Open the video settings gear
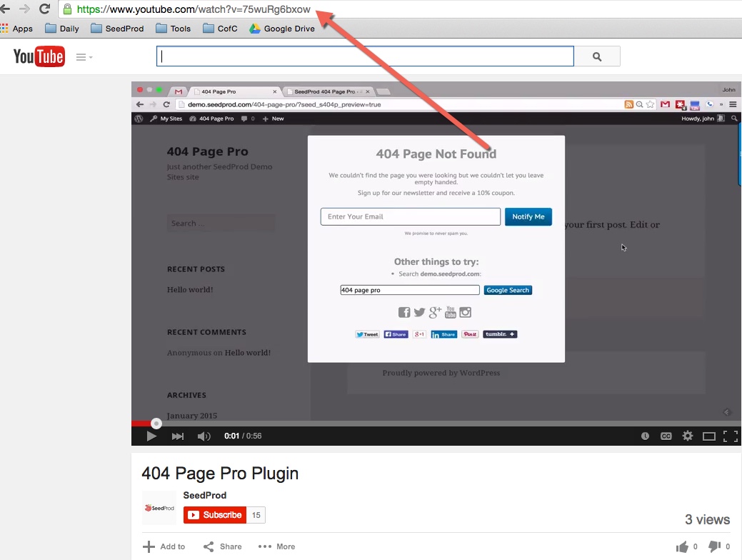 click(x=688, y=436)
